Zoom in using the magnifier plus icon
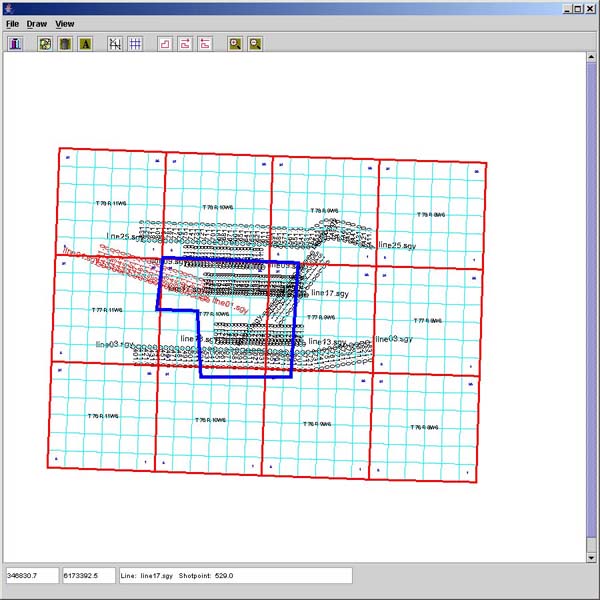 tap(235, 43)
